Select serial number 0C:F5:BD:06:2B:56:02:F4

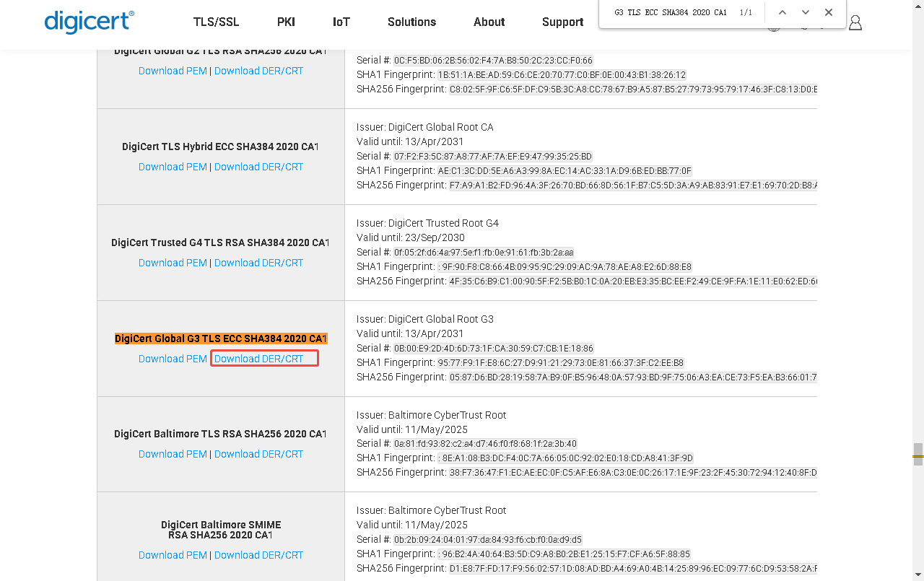click(x=494, y=61)
